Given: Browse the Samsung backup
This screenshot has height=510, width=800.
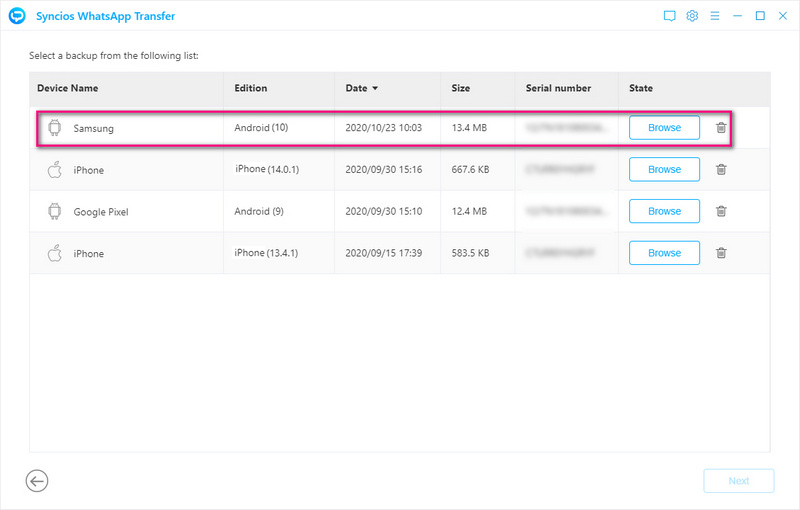Looking at the screenshot, I should (664, 128).
